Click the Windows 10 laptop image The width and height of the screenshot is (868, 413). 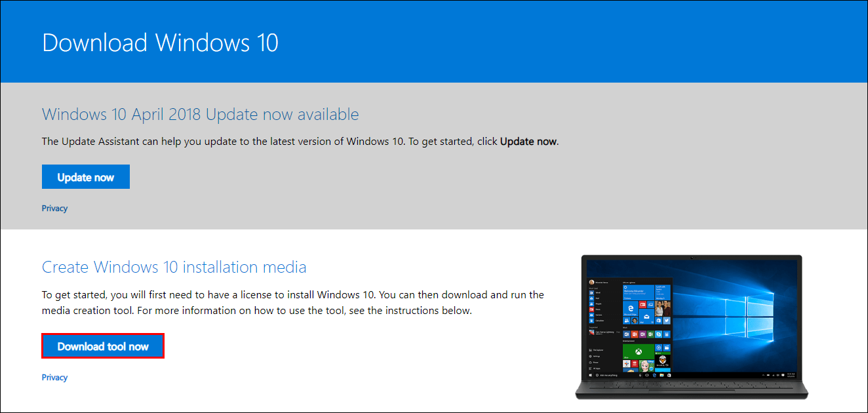point(692,326)
